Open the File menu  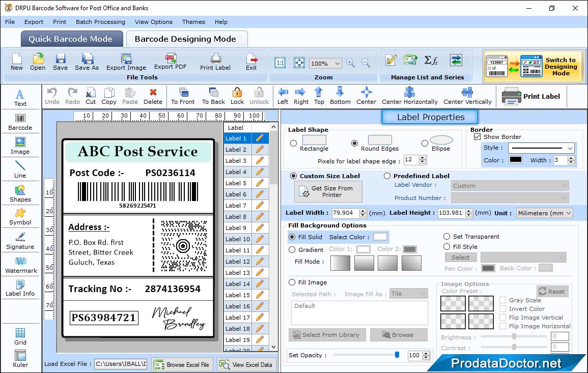(10, 22)
